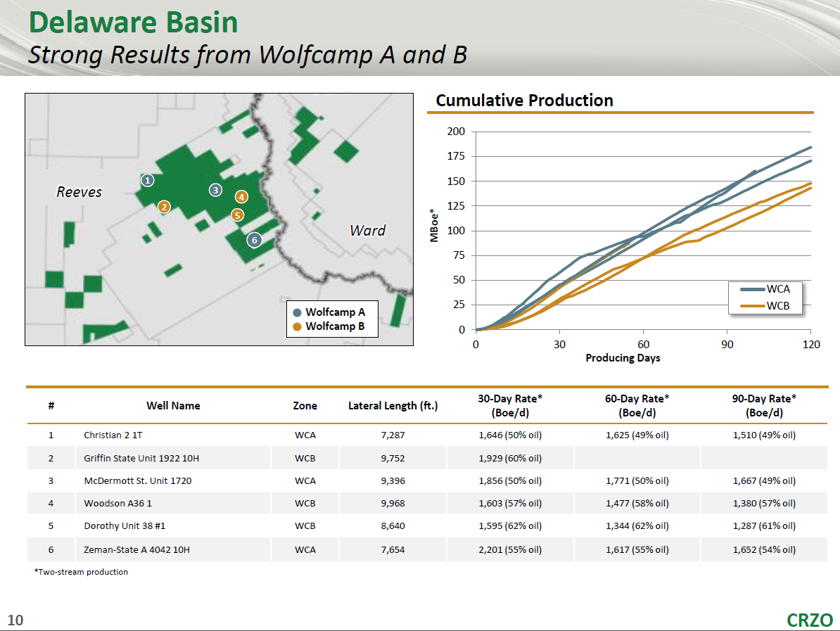840x631 pixels.
Task: Select gray well marker number 6
Action: coord(254,240)
